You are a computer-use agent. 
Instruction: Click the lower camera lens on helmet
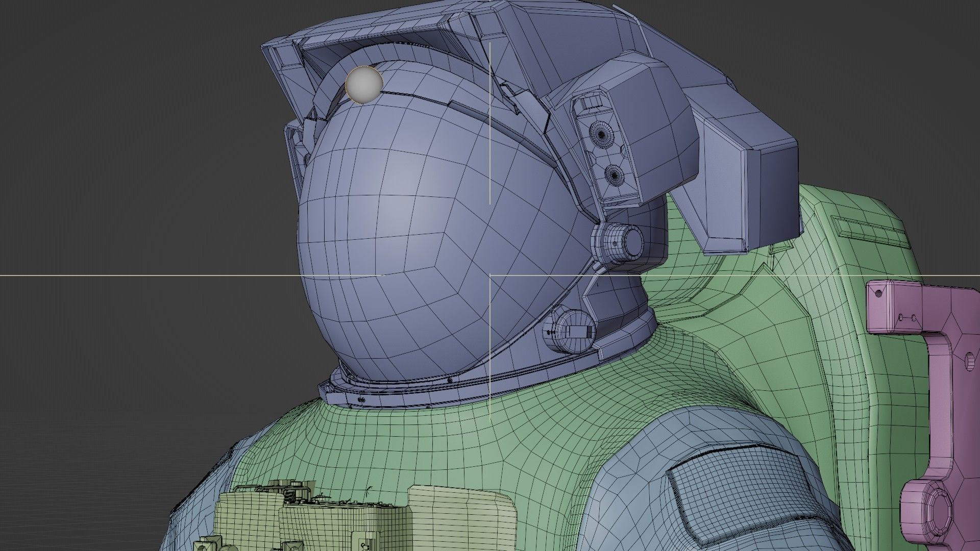tap(614, 175)
